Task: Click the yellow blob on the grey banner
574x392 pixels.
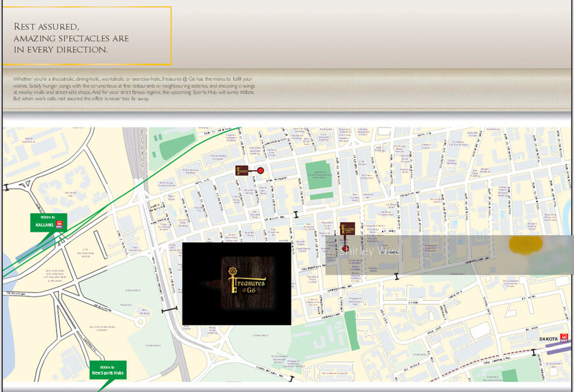Action: 526,244
